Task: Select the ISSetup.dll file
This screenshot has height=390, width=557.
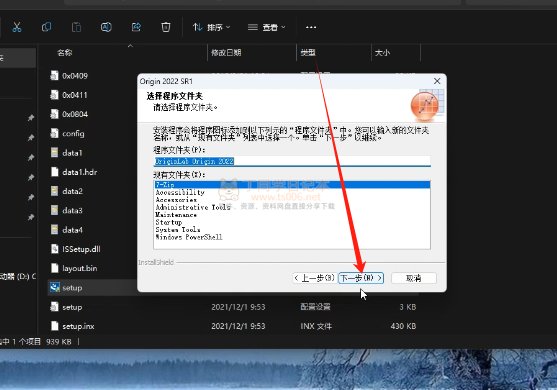Action: [81, 249]
